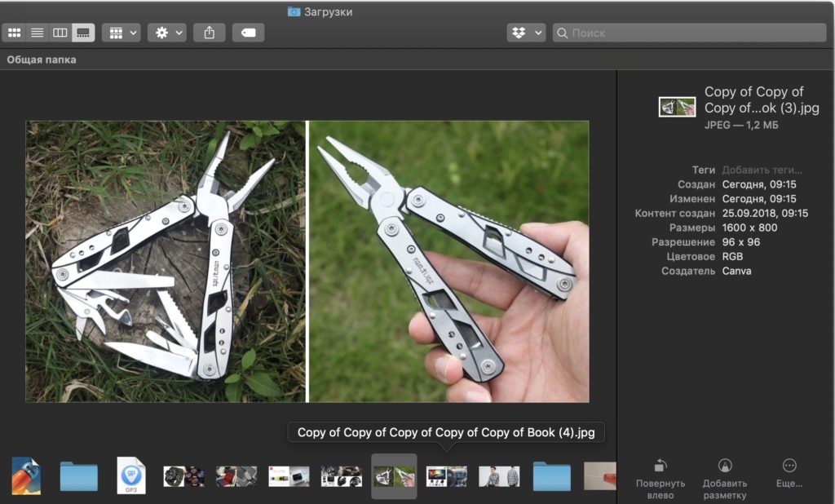Click the Share toolbar icon
The width and height of the screenshot is (835, 504).
tap(210, 33)
